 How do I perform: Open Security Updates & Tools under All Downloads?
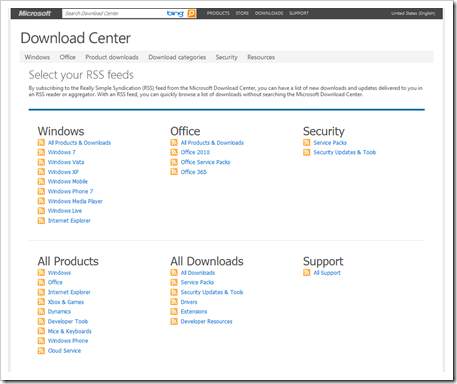tap(212, 292)
